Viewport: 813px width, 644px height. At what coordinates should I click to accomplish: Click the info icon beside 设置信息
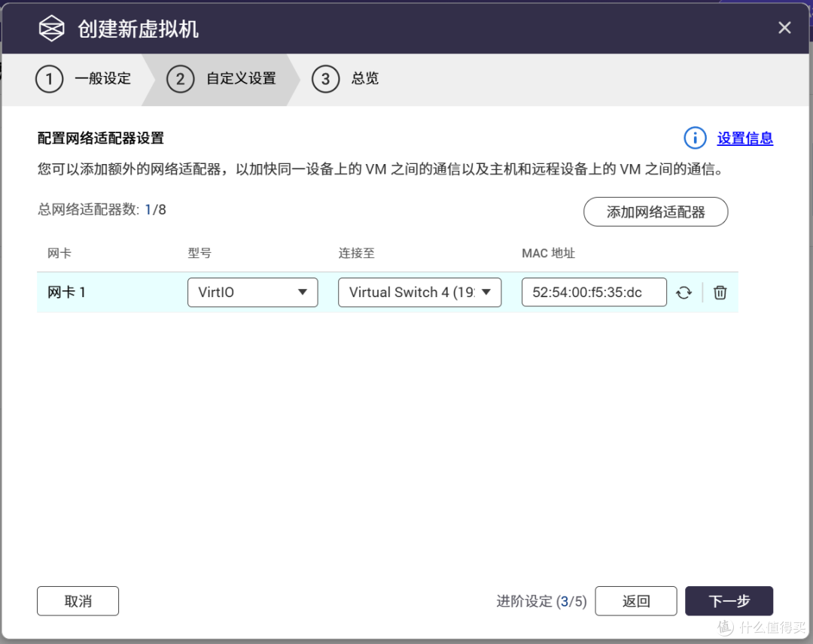(695, 138)
